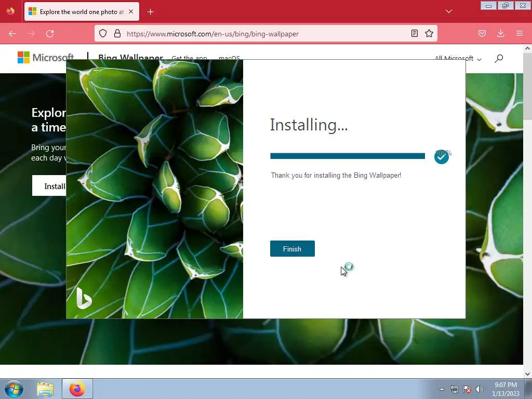Open tracking protection shield icon

(x=103, y=34)
